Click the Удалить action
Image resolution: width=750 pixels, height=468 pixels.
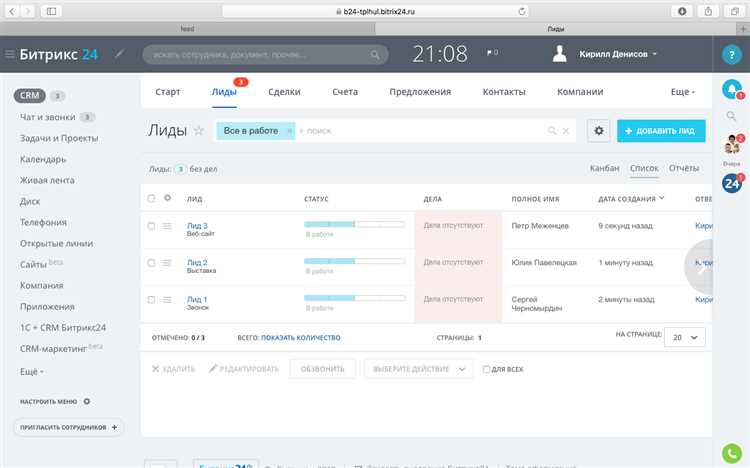point(173,369)
